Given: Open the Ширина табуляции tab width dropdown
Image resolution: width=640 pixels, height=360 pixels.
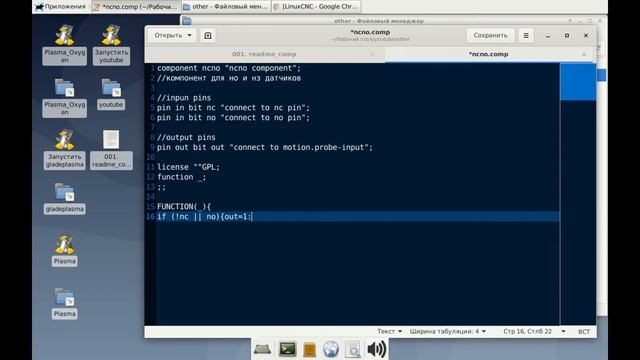Looking at the screenshot, I should (448, 331).
